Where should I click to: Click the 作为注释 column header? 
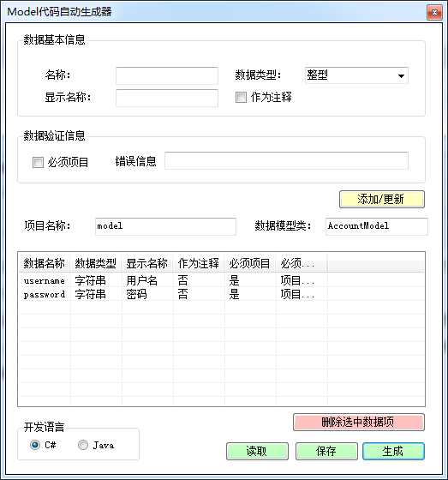(199, 263)
